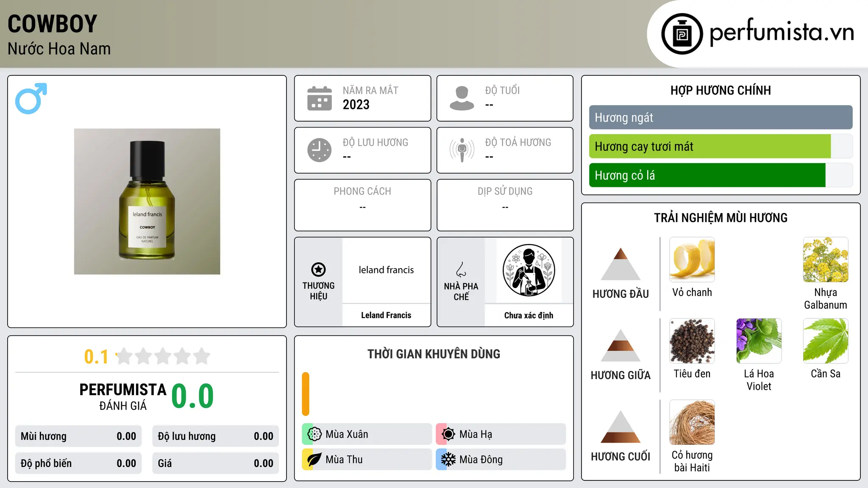Click the green 0.0 Perfumista score
Viewport: 868px width, 488px height.
pos(192,396)
